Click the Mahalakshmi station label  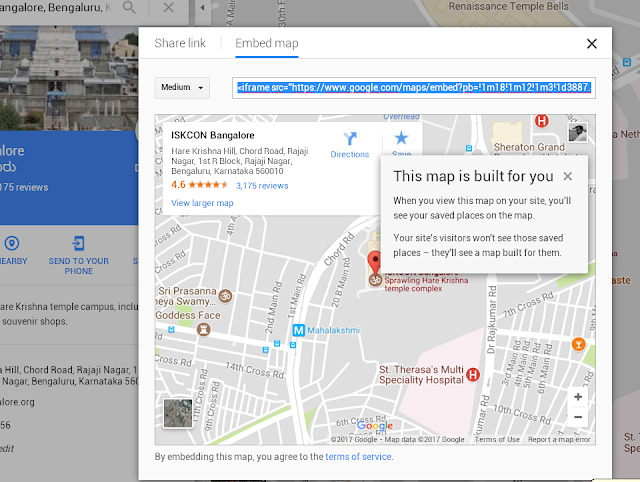tap(333, 330)
